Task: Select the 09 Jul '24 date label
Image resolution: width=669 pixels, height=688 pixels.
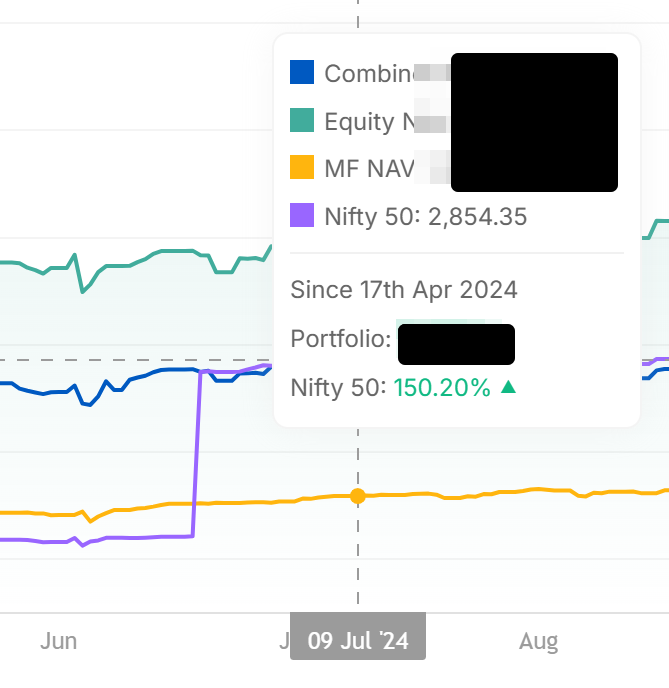Action: click(358, 641)
